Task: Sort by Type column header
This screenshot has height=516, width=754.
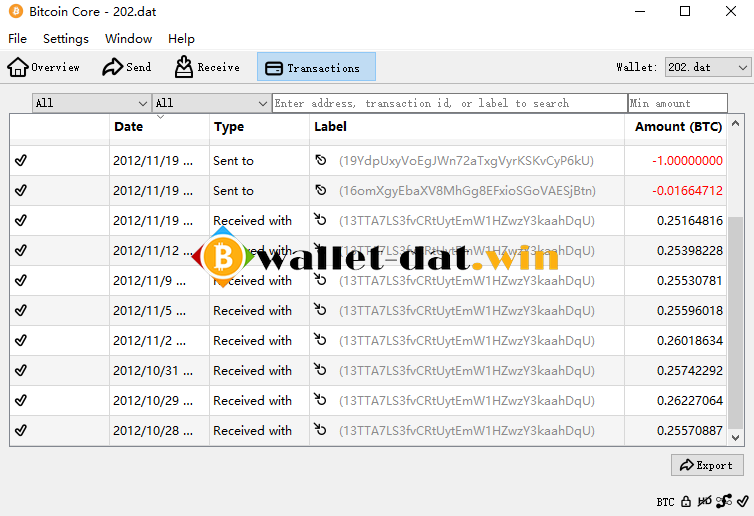Action: [259, 126]
